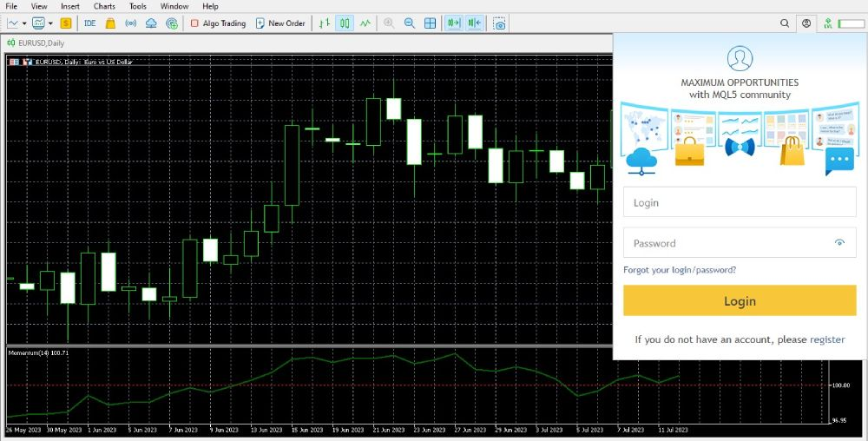The height and width of the screenshot is (441, 868).
Task: Expand the chart type dropdown arrow
Action: pyautogui.click(x=24, y=23)
